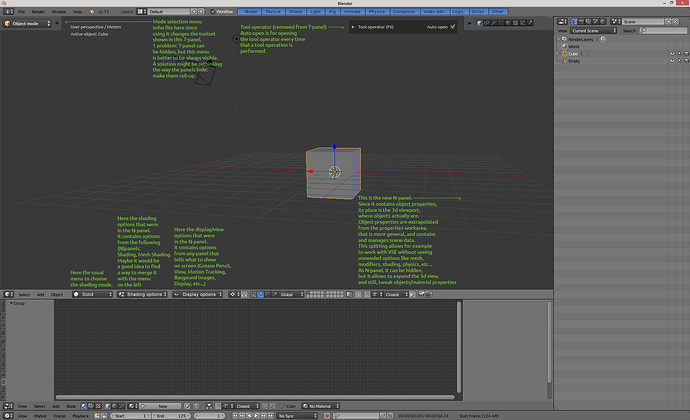
Task: Click the Default screen layout field
Action: (169, 11)
